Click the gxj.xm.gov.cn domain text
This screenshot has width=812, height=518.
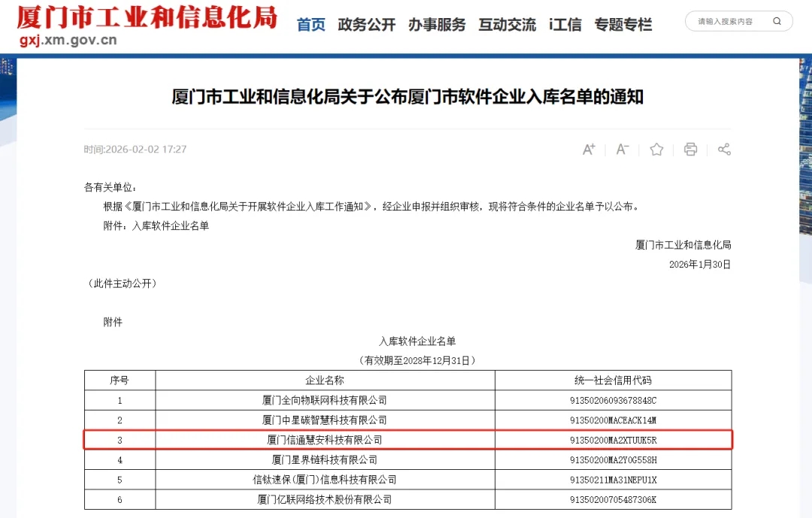(x=68, y=40)
